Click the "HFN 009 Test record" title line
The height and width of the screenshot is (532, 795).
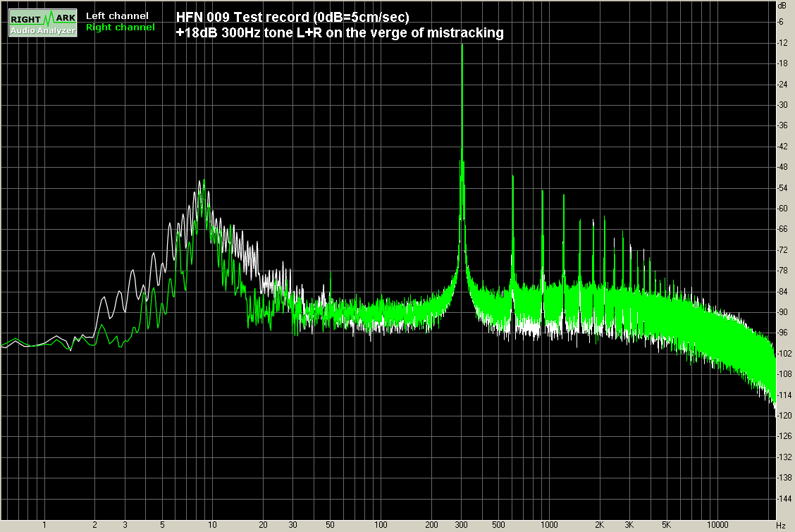(x=292, y=17)
